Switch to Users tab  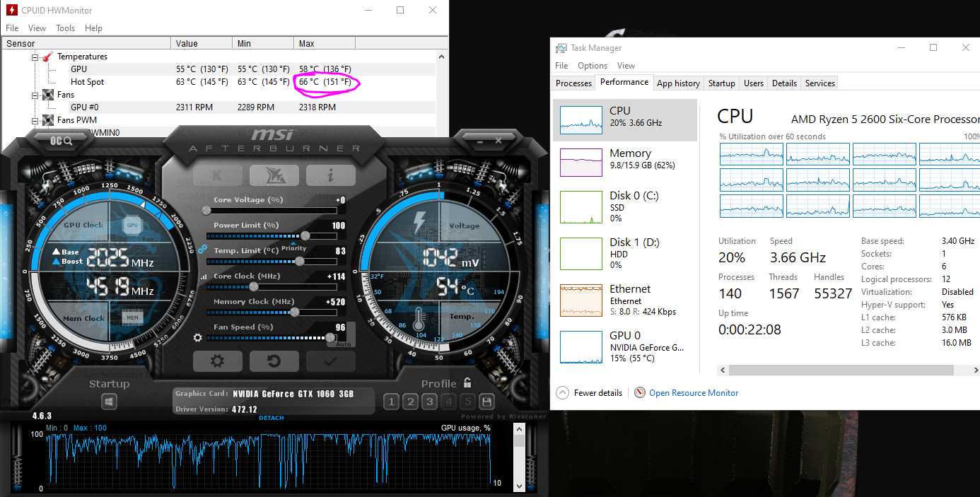[754, 83]
